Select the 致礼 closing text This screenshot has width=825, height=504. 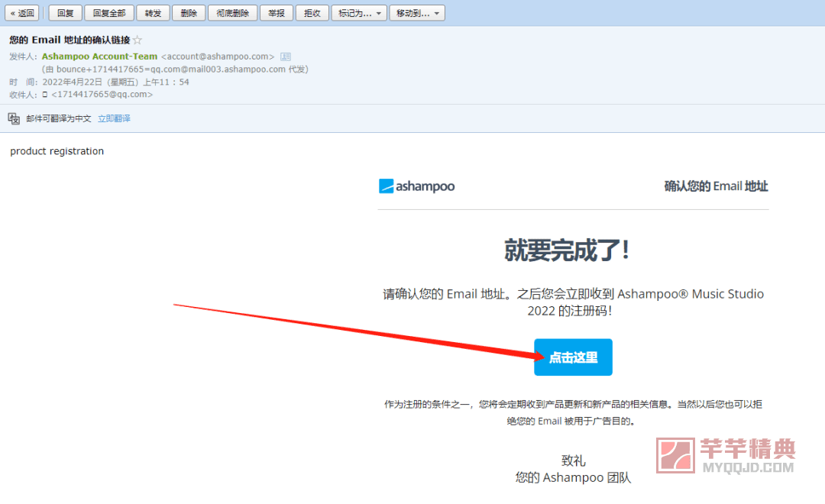573,461
